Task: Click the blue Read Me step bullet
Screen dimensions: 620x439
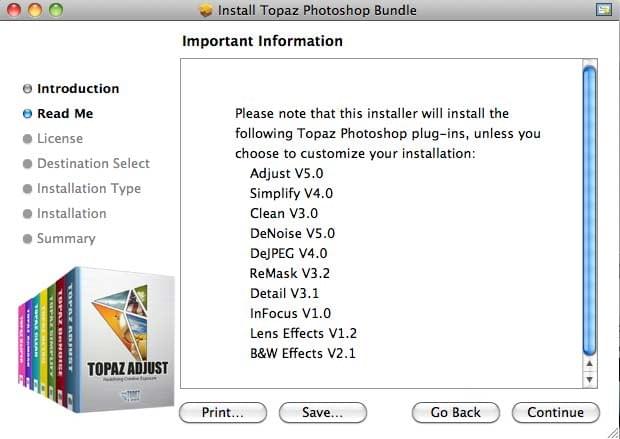Action: (x=27, y=114)
